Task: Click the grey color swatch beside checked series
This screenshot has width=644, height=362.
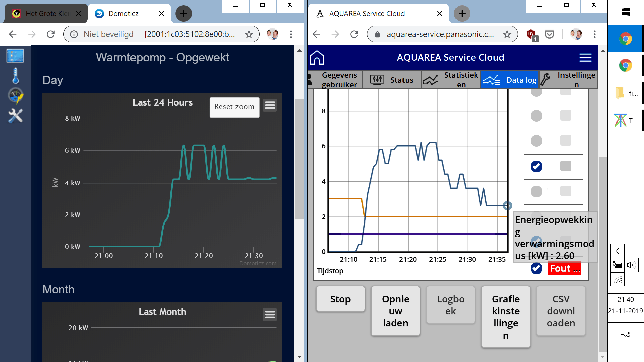Action: (x=566, y=166)
